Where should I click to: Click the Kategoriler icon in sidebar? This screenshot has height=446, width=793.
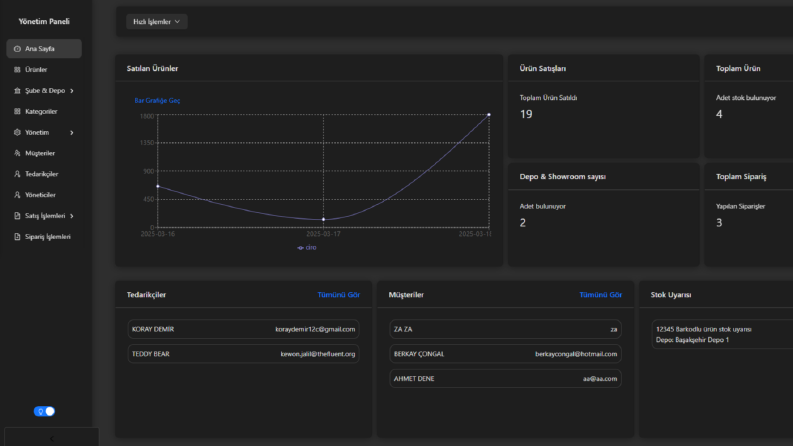[x=17, y=111]
